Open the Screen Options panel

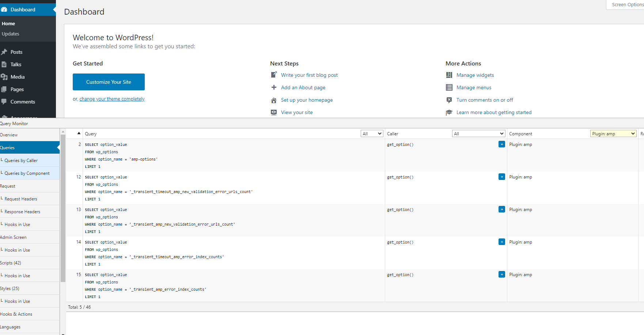tap(625, 5)
